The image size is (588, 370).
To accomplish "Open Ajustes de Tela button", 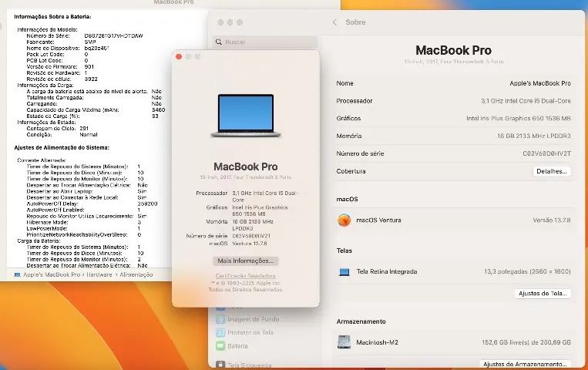I will tap(543, 294).
